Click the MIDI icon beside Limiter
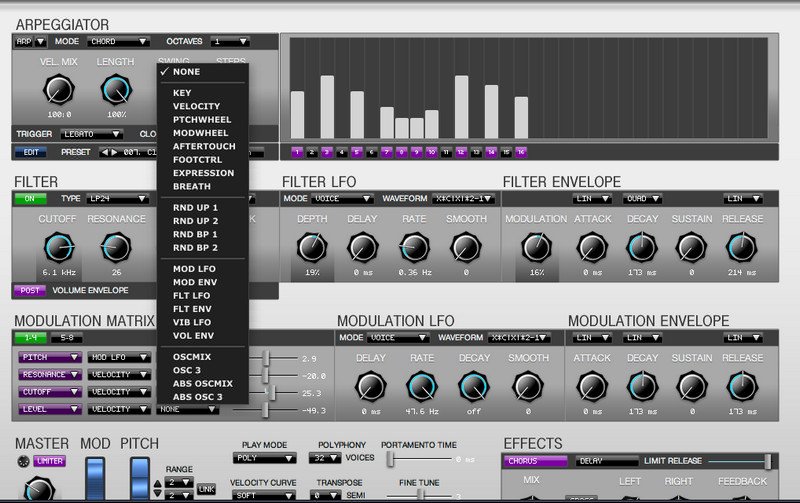Viewport: 800px width, 503px height. [x=23, y=461]
